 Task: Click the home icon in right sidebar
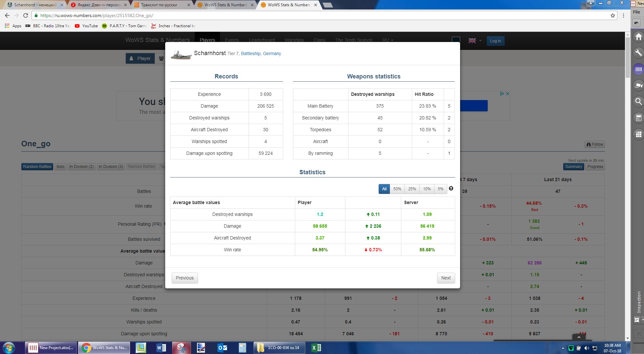pos(638,37)
